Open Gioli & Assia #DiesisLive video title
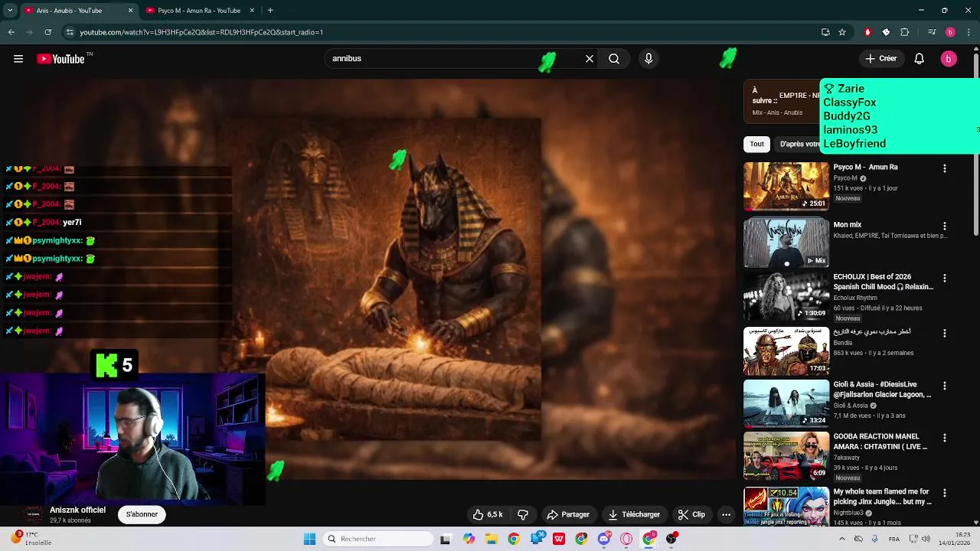The image size is (980, 551). click(882, 390)
